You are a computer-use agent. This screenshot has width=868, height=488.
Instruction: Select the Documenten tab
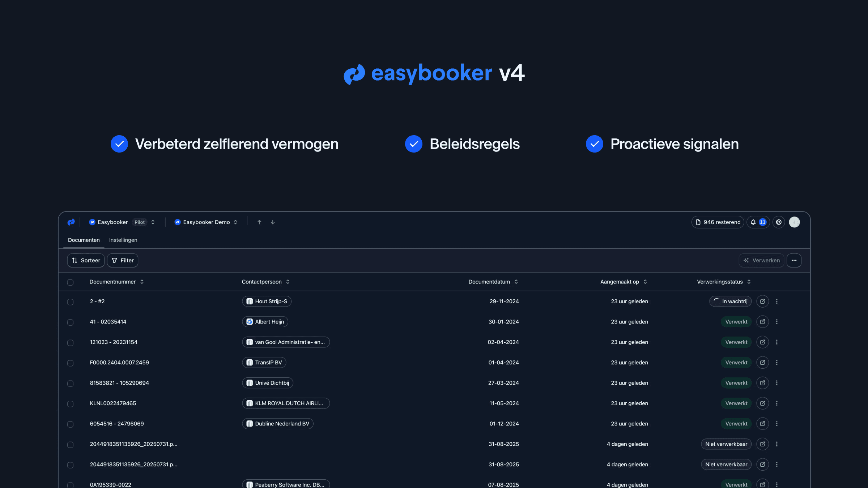tap(84, 240)
